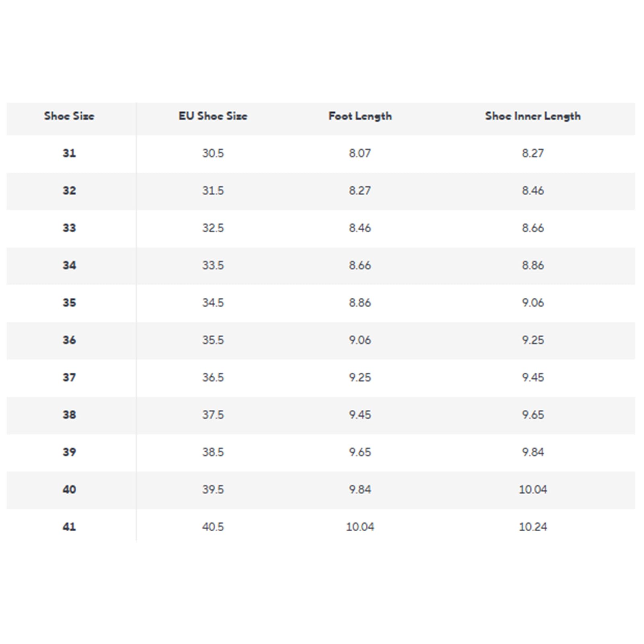
Task: Click EU shoe size 30.5 cell
Action: 213,153
